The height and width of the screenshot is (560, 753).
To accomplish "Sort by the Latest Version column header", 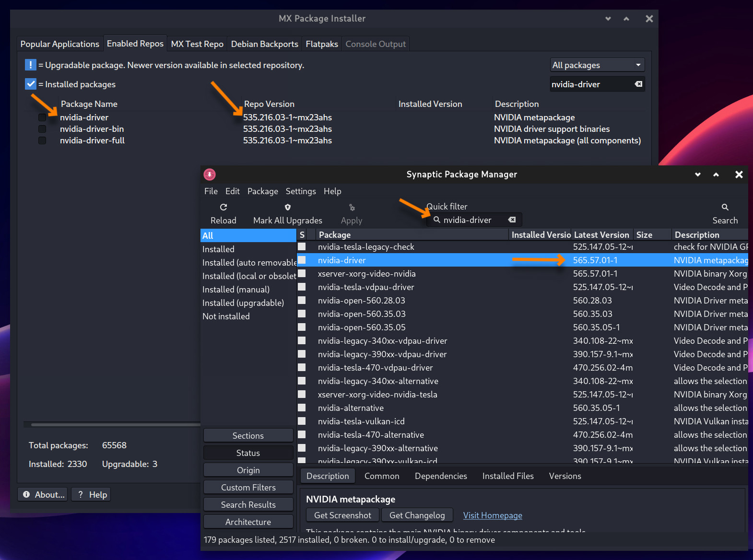I will point(601,234).
